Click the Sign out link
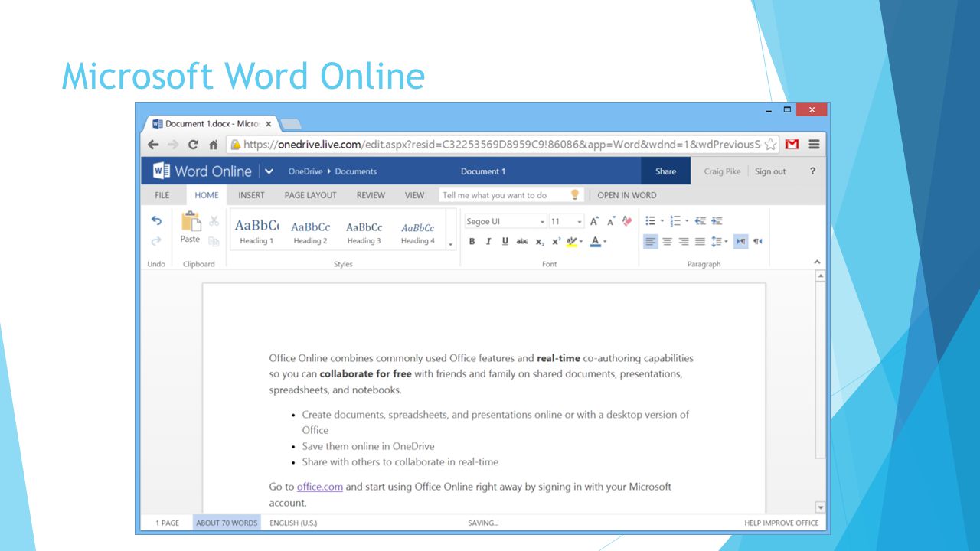The image size is (980, 551). (x=770, y=171)
